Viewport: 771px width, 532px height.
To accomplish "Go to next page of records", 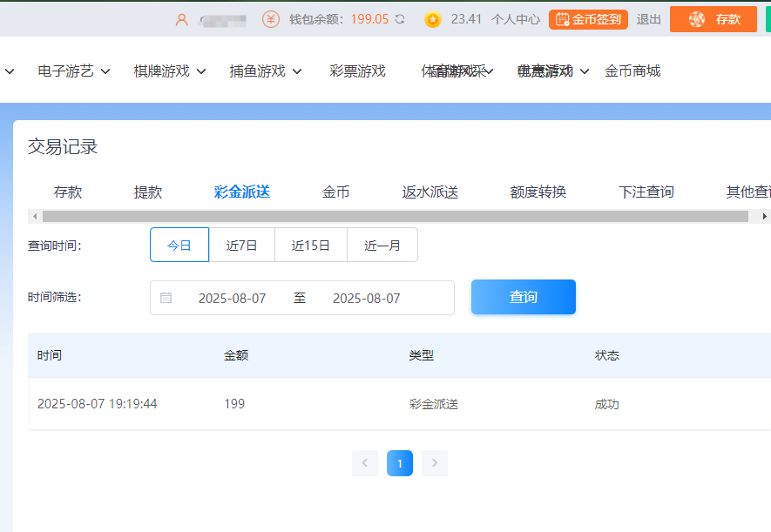I will pos(435,463).
